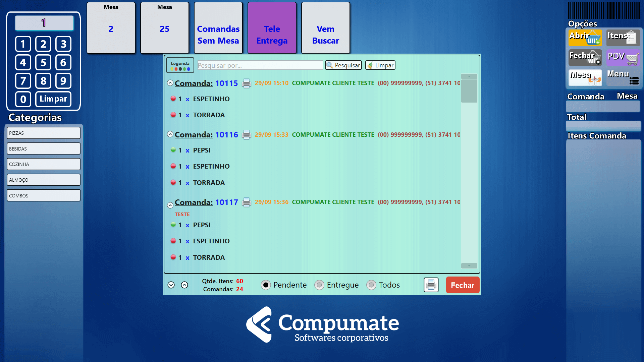Select the Entregue filter radio button
Screen dimensions: 644x362
[x=319, y=285]
